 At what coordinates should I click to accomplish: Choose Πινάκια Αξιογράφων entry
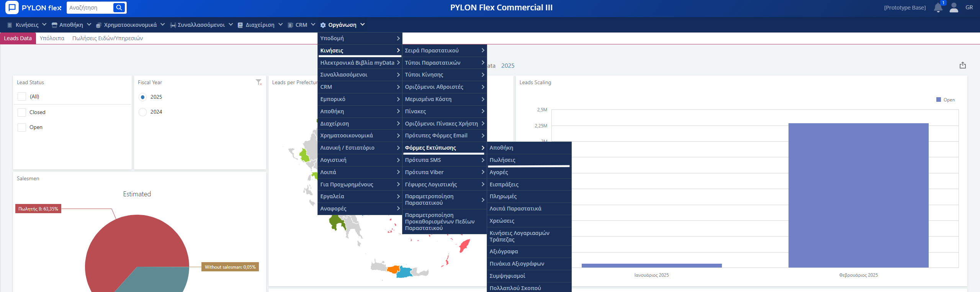click(x=529, y=264)
